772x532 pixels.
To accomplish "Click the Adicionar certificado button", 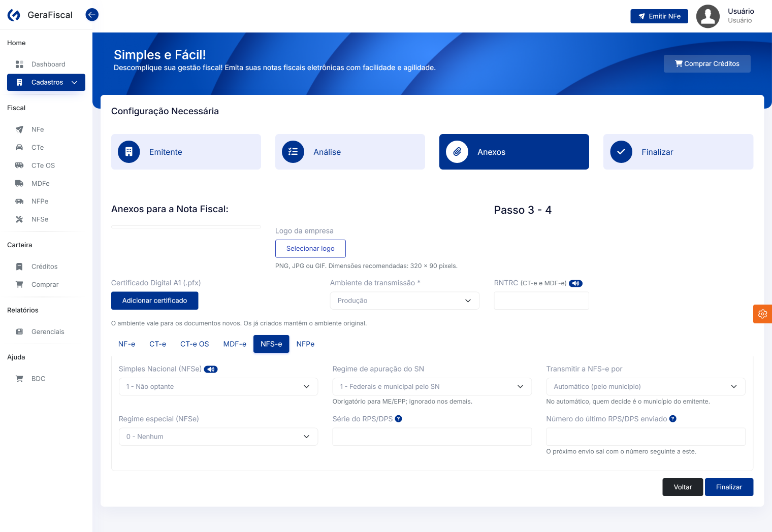I will (155, 301).
